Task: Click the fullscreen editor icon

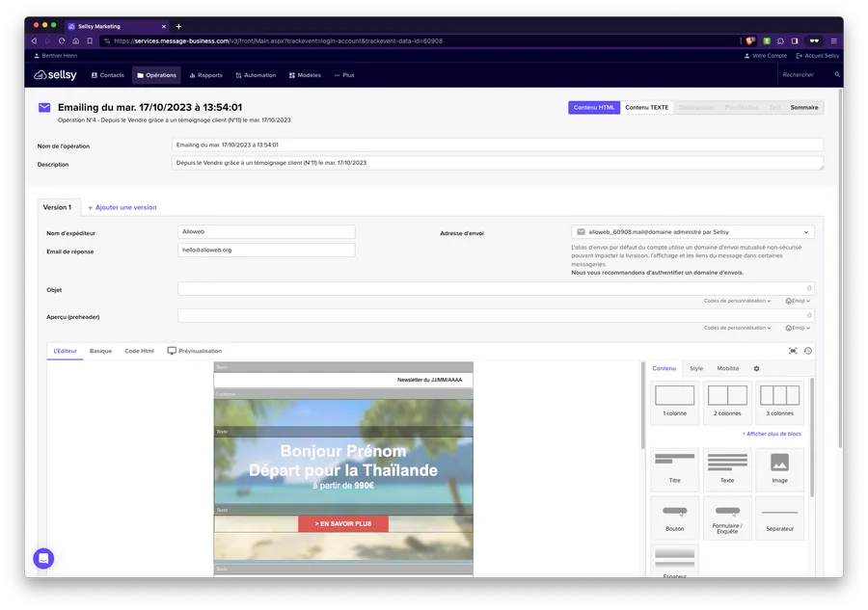Action: [793, 351]
